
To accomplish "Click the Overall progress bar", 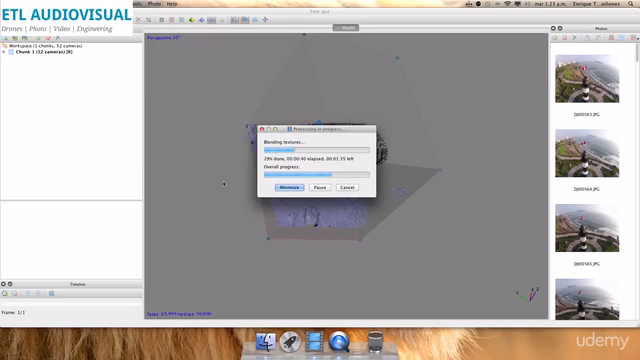I will click(x=317, y=175).
